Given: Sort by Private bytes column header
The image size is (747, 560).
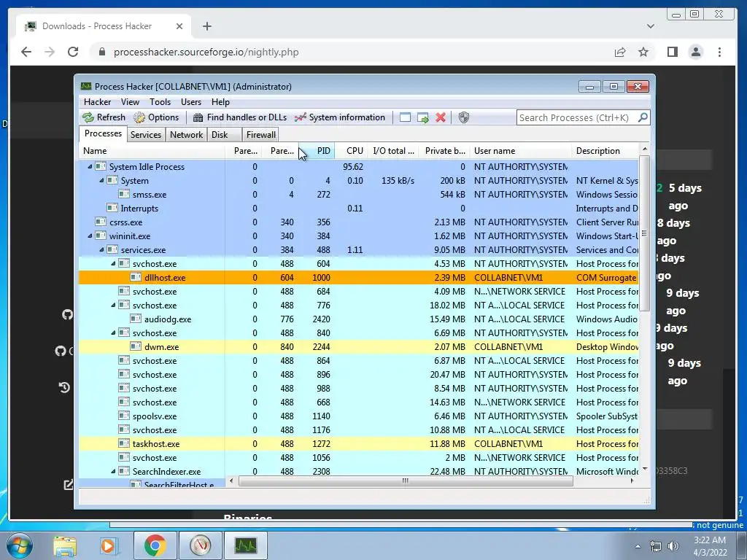Looking at the screenshot, I should pos(444,151).
